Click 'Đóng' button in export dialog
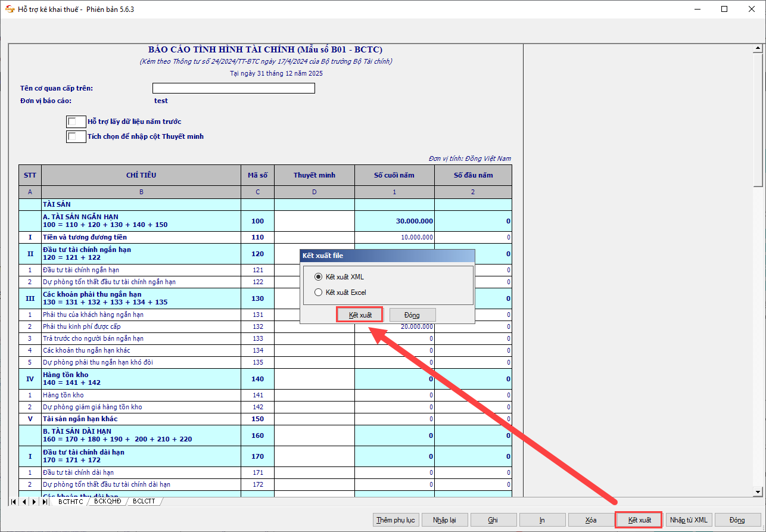Image resolution: width=766 pixels, height=532 pixels. tap(412, 315)
